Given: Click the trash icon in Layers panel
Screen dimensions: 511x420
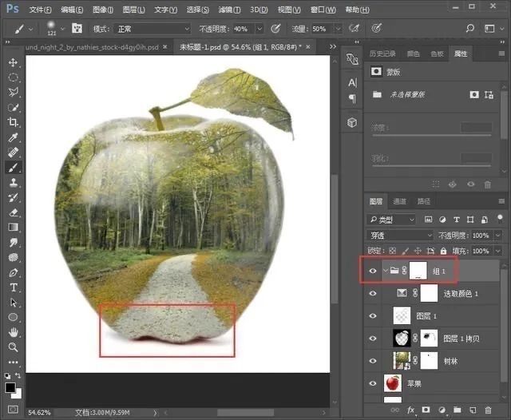Looking at the screenshot, I should (x=488, y=409).
